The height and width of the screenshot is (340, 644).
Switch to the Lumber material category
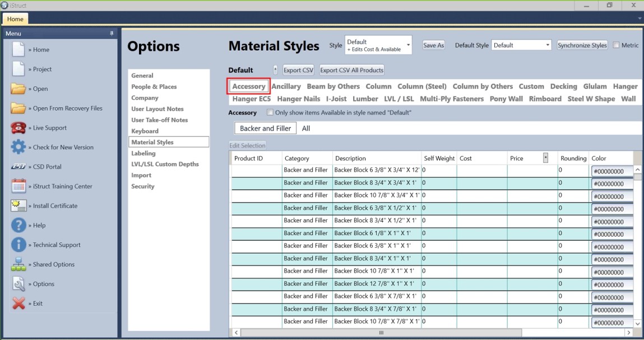[x=366, y=99]
